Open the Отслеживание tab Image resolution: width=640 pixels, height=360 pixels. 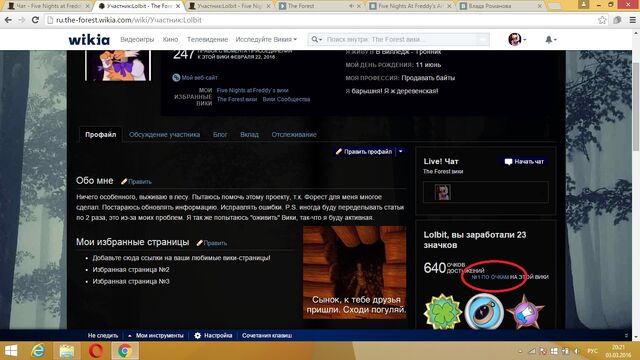[x=294, y=135]
